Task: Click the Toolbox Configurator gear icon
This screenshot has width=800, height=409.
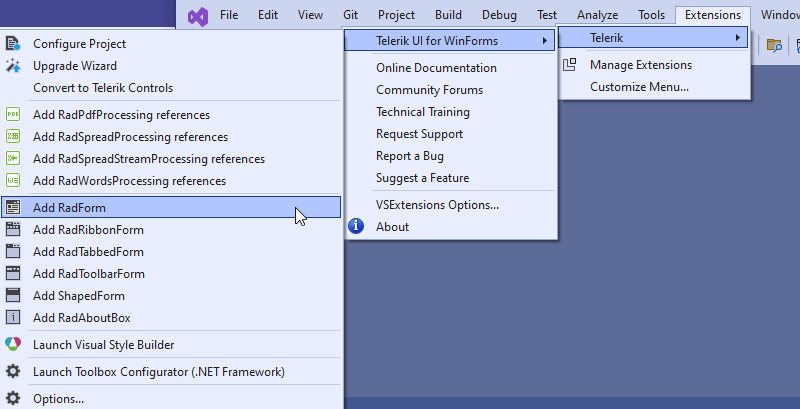Action: click(13, 372)
